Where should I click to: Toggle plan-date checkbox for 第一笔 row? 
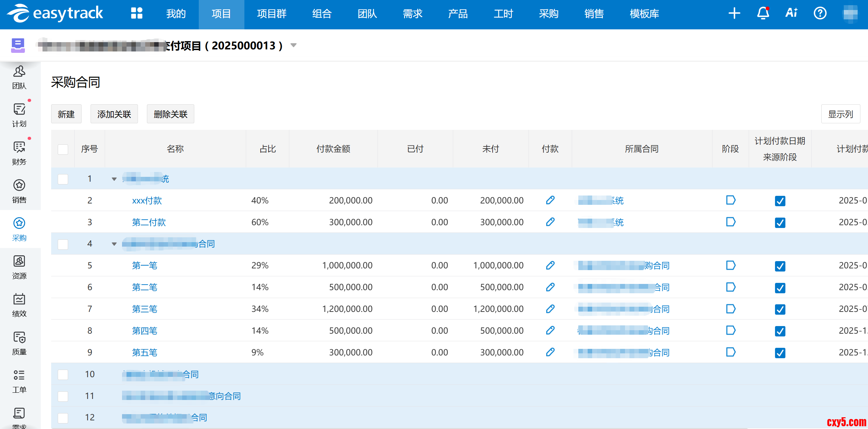780,266
